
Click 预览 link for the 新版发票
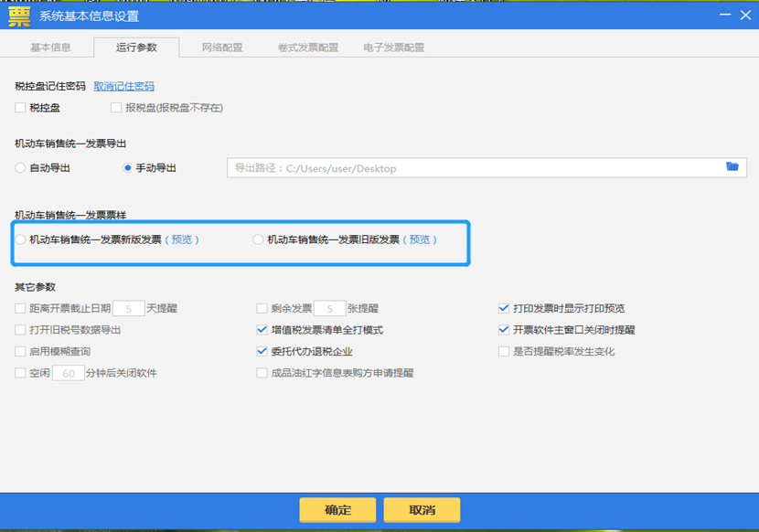[182, 239]
